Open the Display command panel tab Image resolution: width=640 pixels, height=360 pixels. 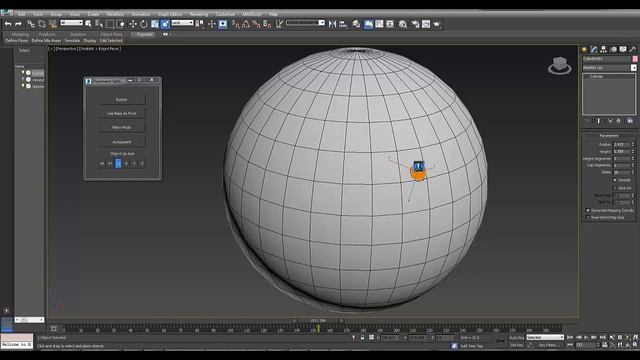coord(623,49)
